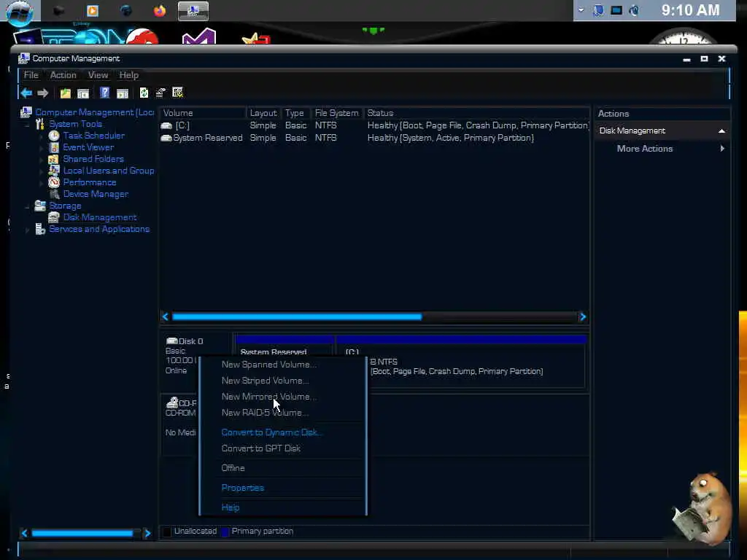Click the Disk 0 drive icon
This screenshot has width=747, height=560.
point(171,341)
